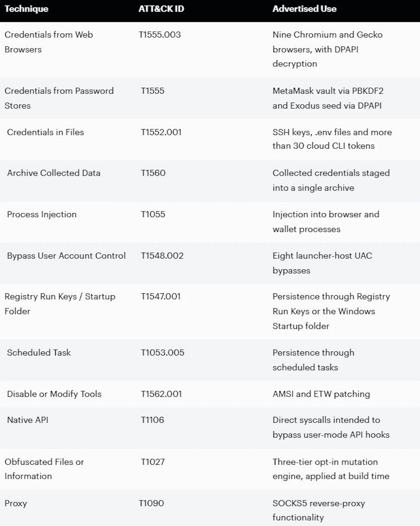Click the Native API technique cell
The image size is (420, 526).
click(x=28, y=420)
